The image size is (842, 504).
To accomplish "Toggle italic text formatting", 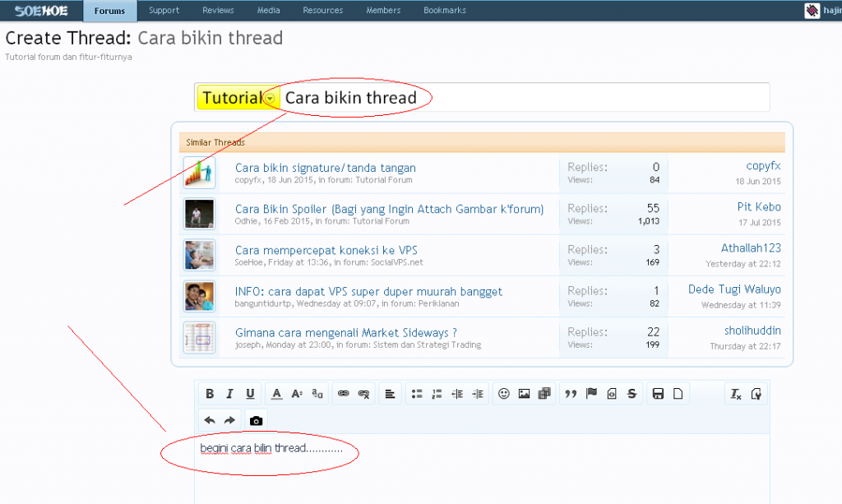I will 230,394.
